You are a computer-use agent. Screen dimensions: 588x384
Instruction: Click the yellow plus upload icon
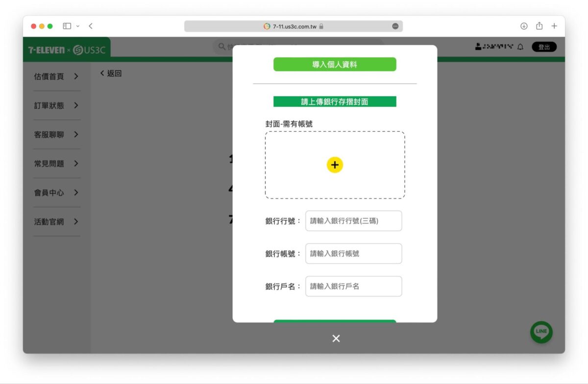click(x=335, y=165)
